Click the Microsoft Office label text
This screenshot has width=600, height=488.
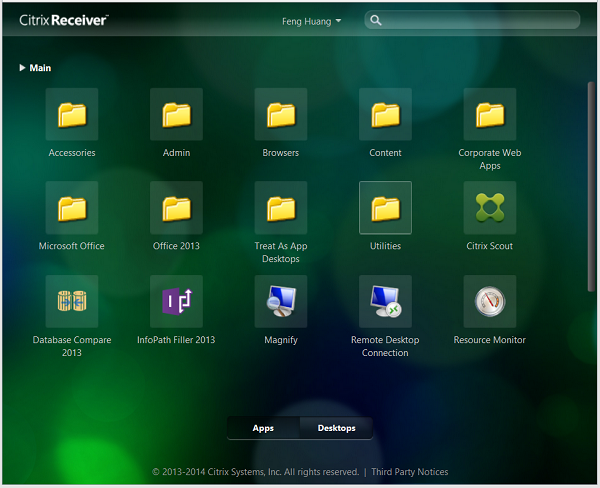72,246
